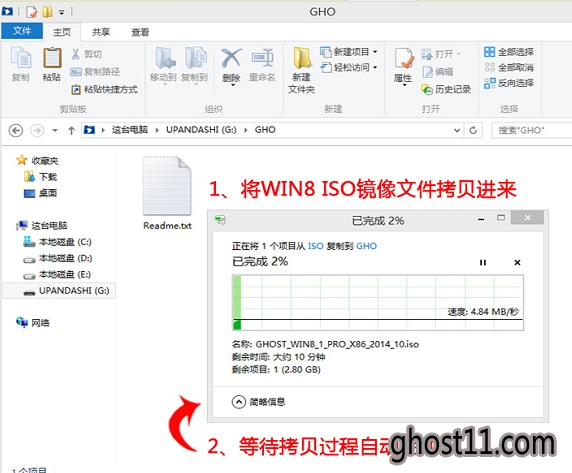Viewport: 572px width, 473px height.
Task: Minimize the copy progress dialog
Action: [481, 219]
